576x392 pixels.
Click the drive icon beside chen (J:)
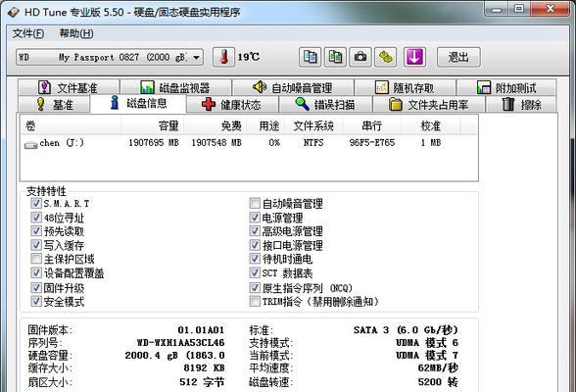31,145
